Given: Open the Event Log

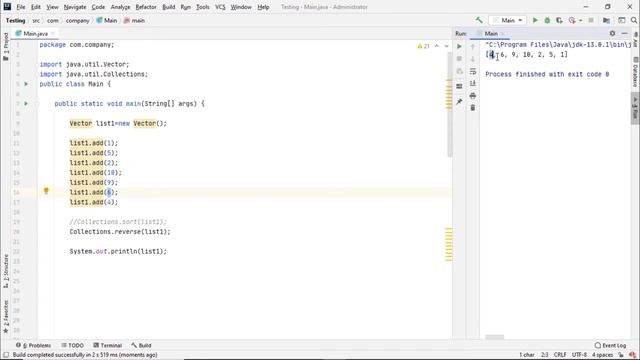Looking at the screenshot, I should click(x=611, y=345).
